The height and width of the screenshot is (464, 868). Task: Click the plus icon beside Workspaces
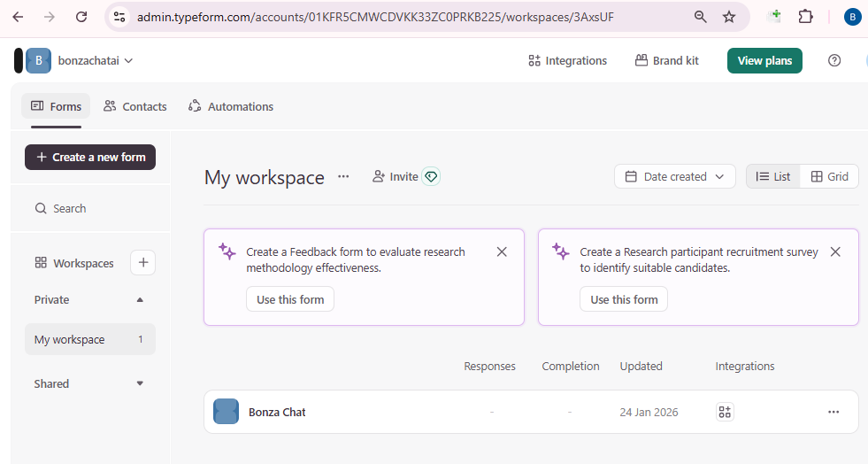pos(143,263)
